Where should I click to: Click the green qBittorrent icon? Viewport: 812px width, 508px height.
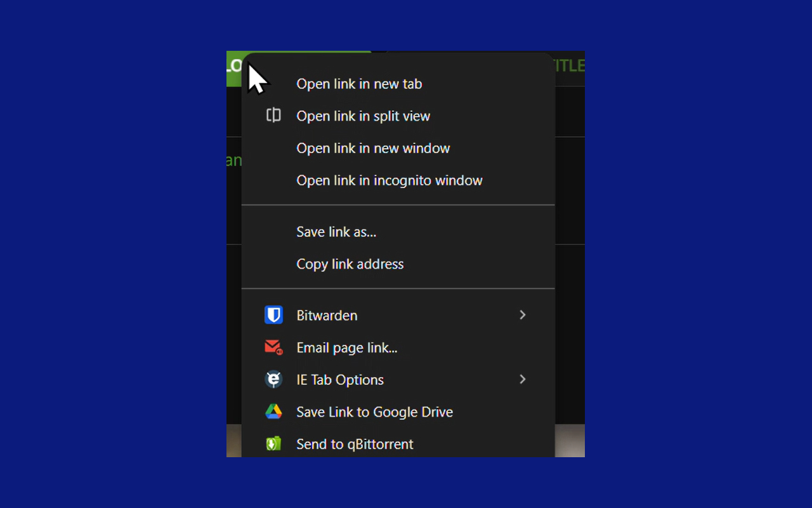273,444
